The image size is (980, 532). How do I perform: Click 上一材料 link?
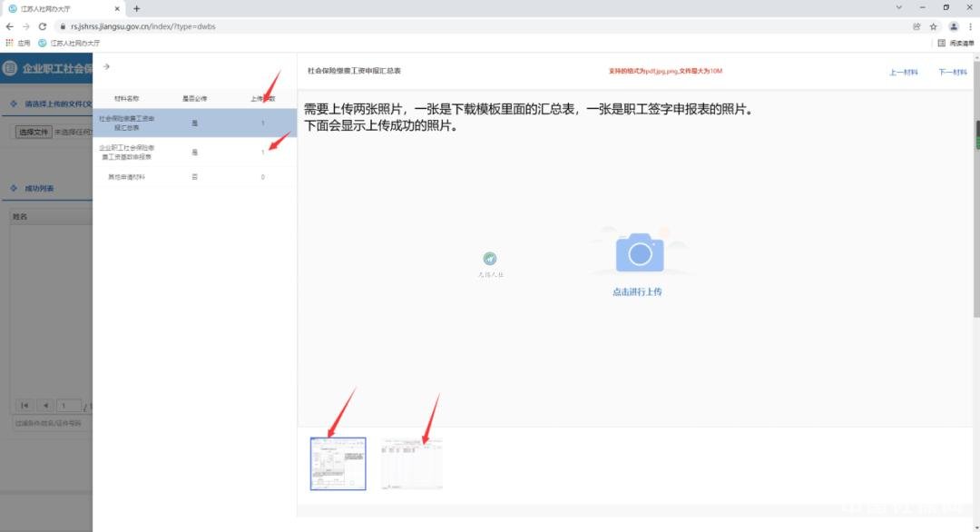pyautogui.click(x=903, y=72)
